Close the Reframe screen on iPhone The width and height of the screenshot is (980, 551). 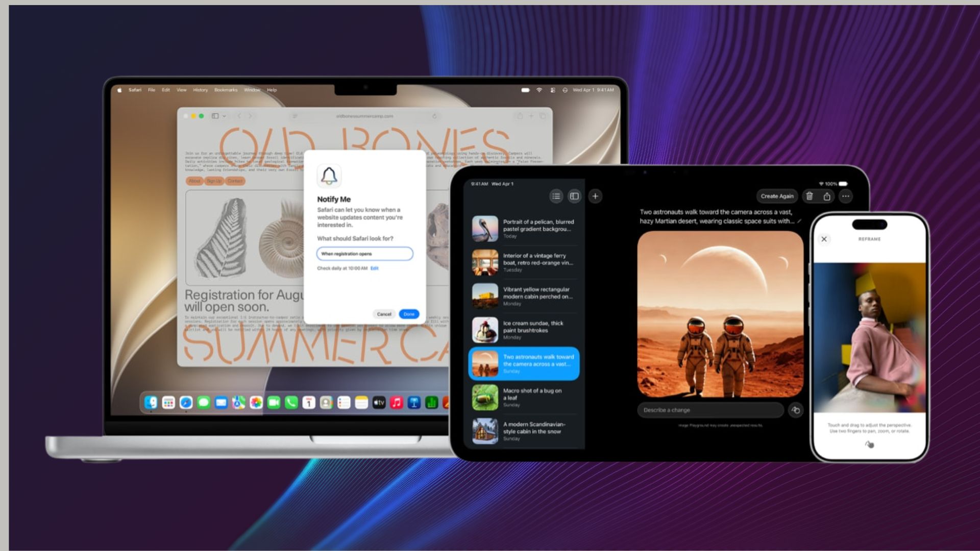824,239
